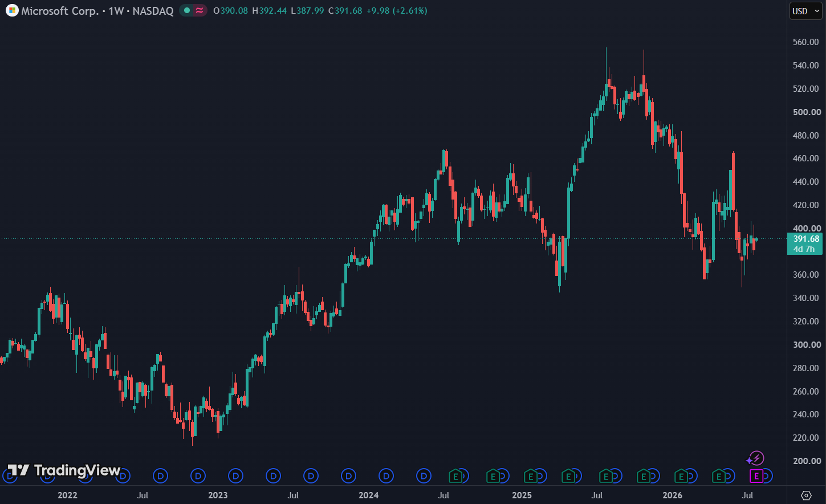
Task: Click the low value L387.99
Action: 307,11
